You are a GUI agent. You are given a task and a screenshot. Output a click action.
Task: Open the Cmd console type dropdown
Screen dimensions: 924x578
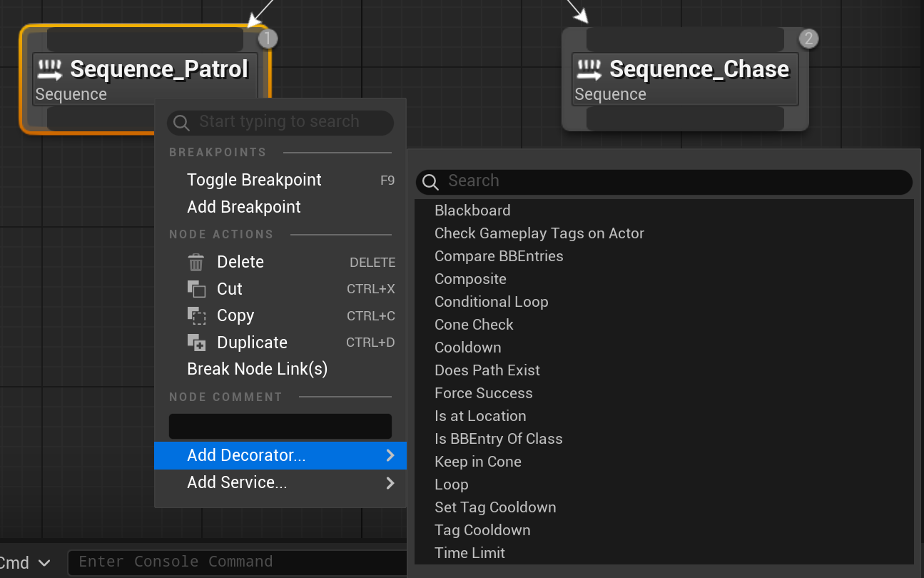tap(26, 562)
